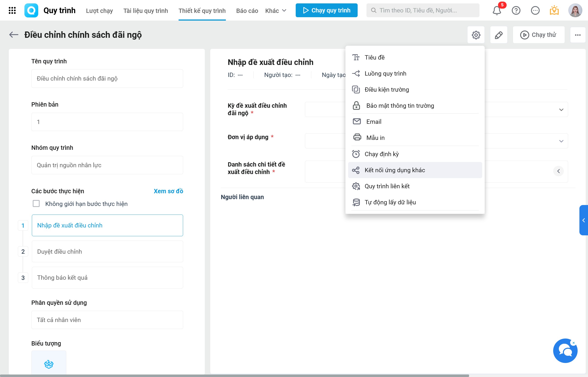Select Kết nối ứng dụng khác menu item
Screen dimensions: 588x377
click(395, 170)
